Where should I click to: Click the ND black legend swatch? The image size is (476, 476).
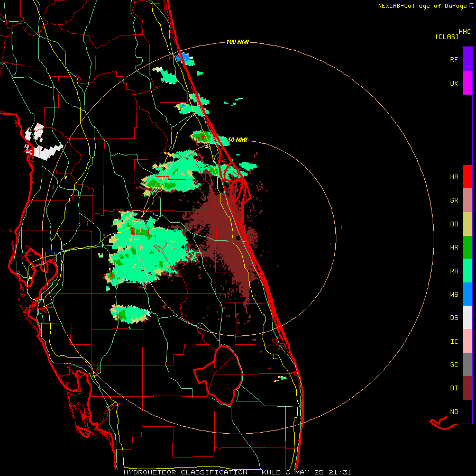click(467, 411)
